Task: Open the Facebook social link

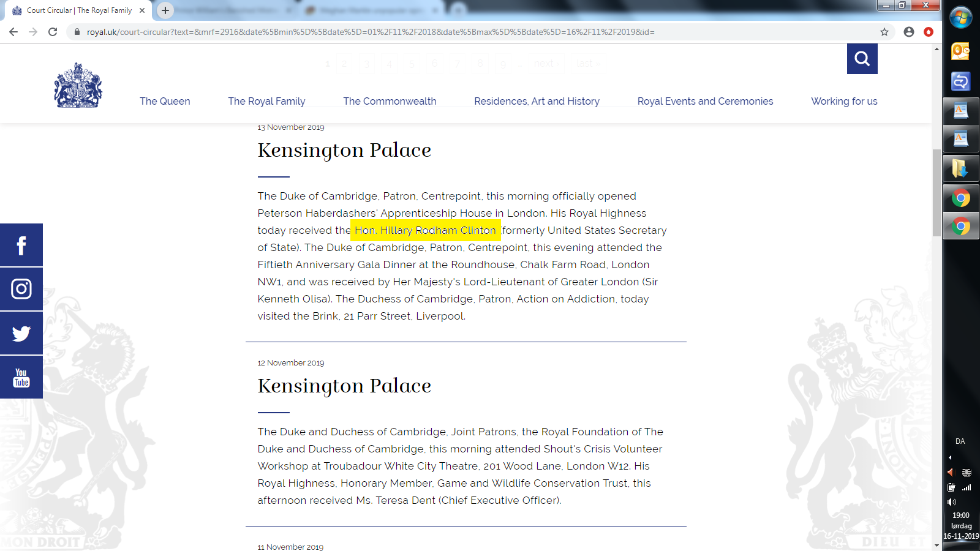Action: (x=21, y=245)
